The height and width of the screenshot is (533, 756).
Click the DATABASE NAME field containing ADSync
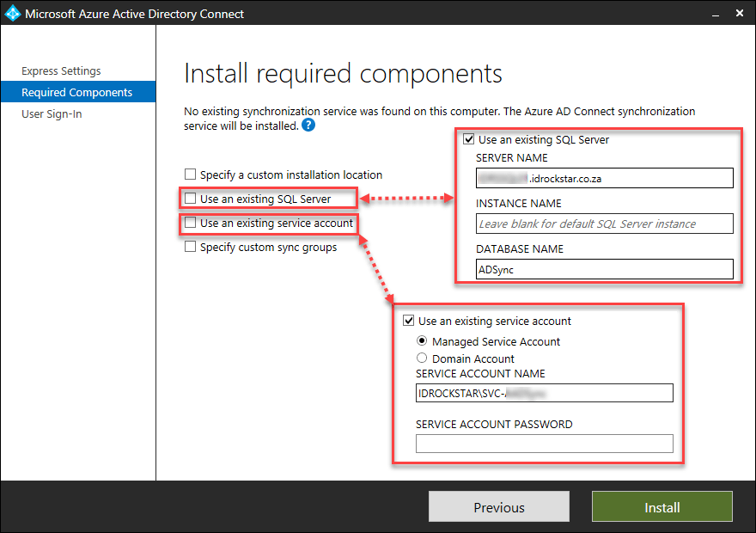(605, 269)
